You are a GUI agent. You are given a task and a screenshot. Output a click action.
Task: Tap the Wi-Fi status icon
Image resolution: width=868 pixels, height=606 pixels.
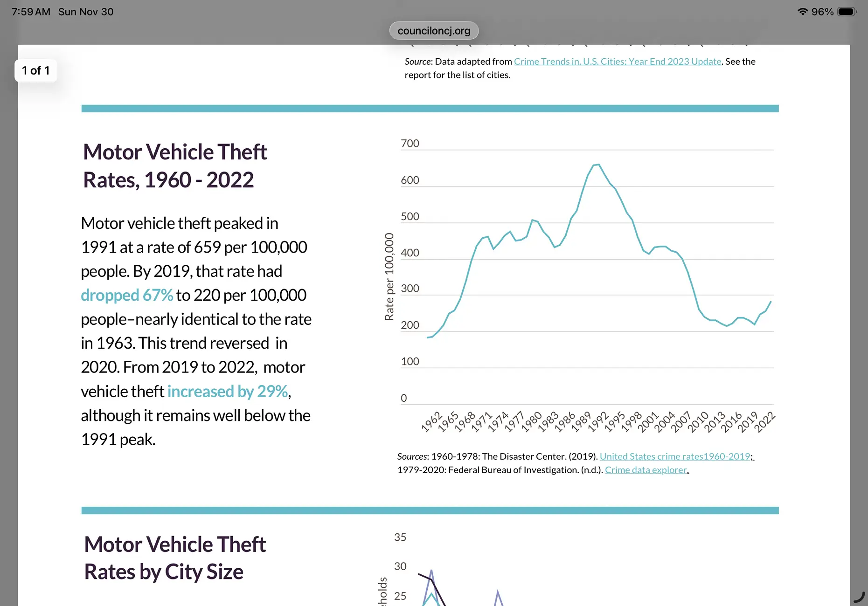tap(802, 12)
